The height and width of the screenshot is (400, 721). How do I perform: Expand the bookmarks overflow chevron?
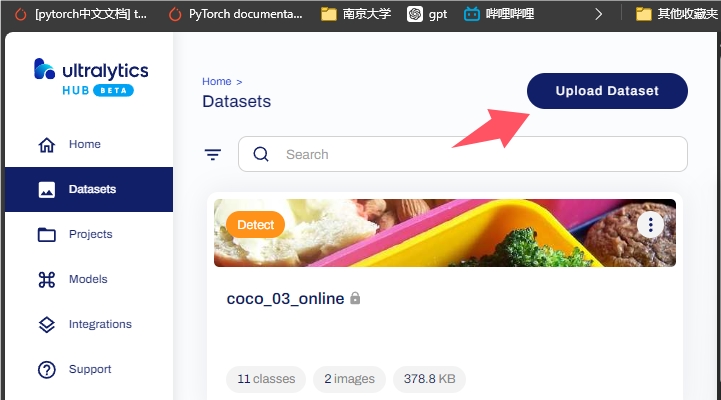[x=598, y=14]
